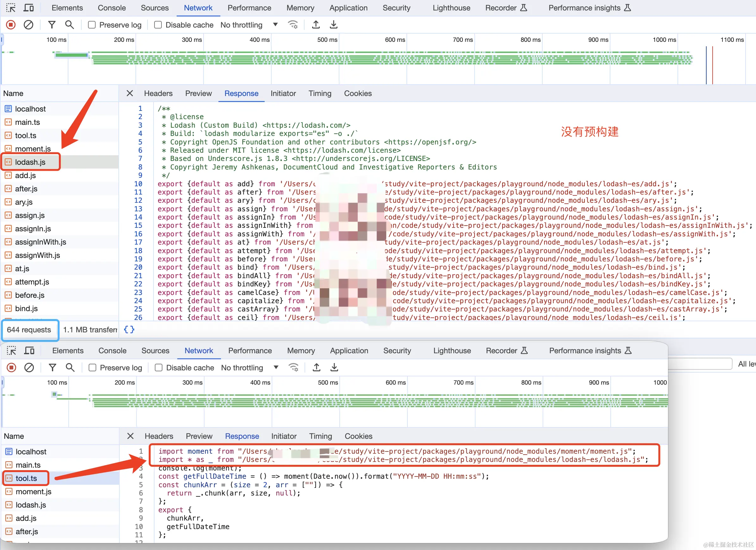Click the 500 ms mark on top timeline
This screenshot has height=550, width=756.
click(x=327, y=40)
